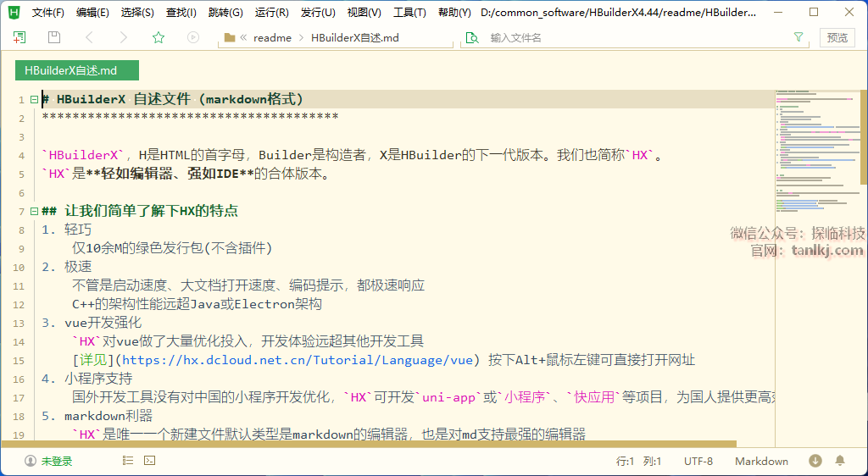Collapse the line 7 section fold marker
Screen dimensions: 868x476
[x=34, y=212]
